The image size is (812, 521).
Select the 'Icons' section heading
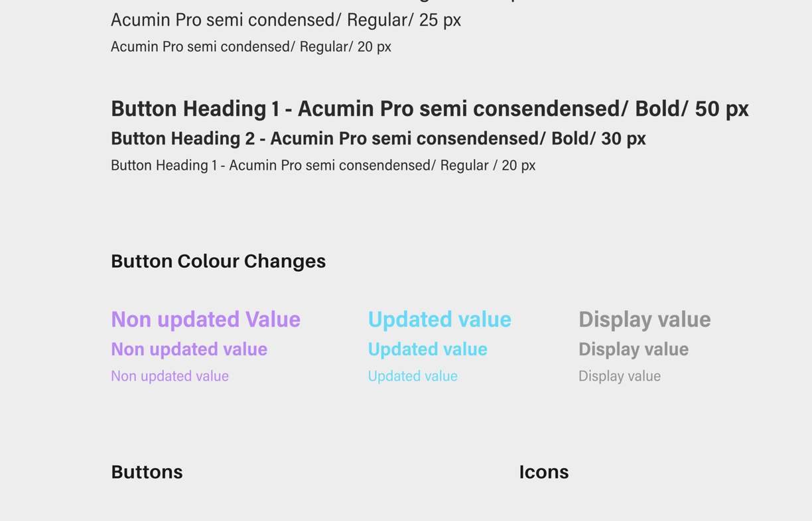coord(544,472)
